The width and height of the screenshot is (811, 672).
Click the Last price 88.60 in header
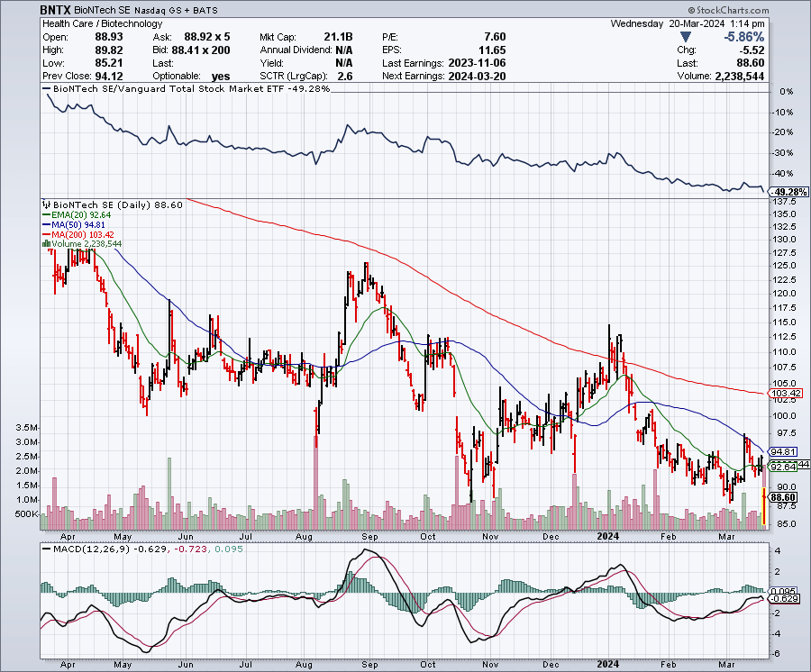[751, 63]
